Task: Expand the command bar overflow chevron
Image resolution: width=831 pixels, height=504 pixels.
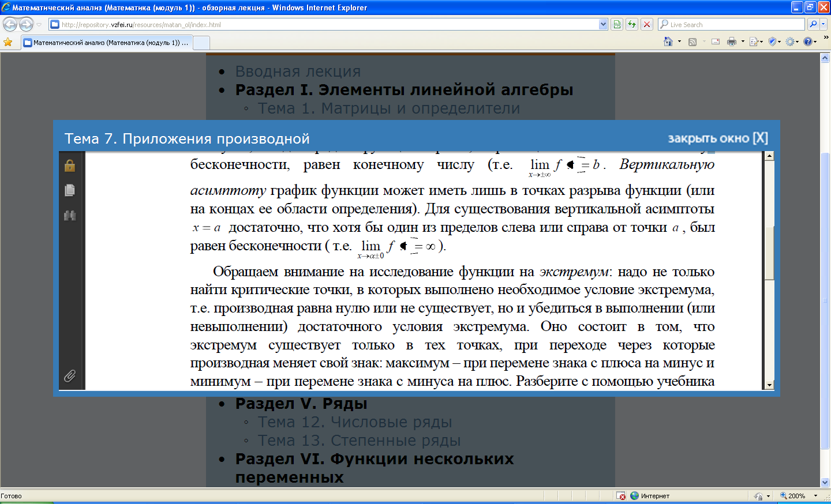Action: [x=826, y=38]
